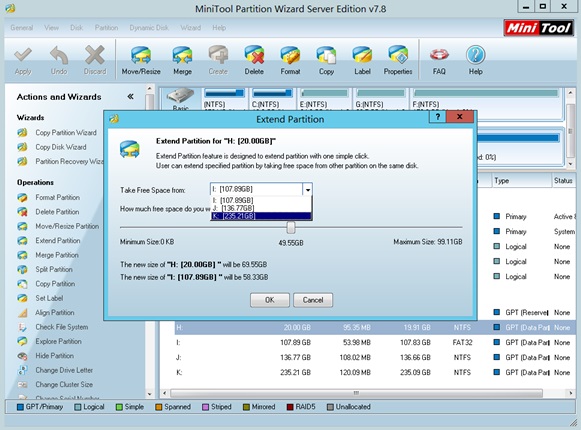Screen dimensions: 581x430
Task: Launch the Partition Recovery Wizard
Action: [60, 162]
